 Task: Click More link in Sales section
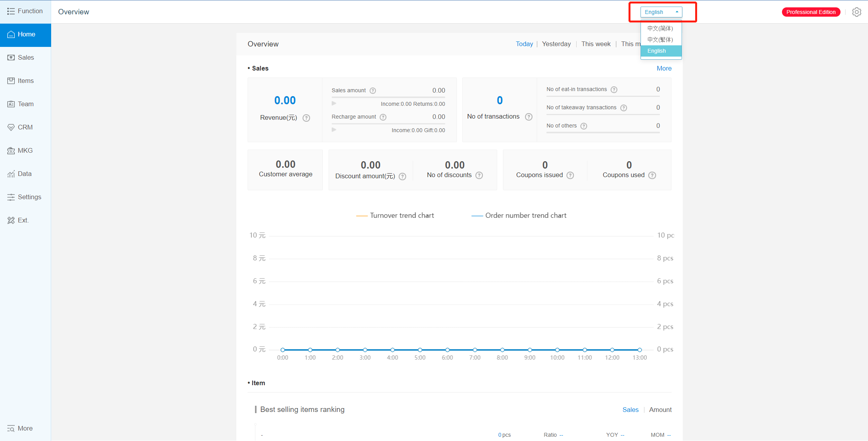pyautogui.click(x=664, y=68)
